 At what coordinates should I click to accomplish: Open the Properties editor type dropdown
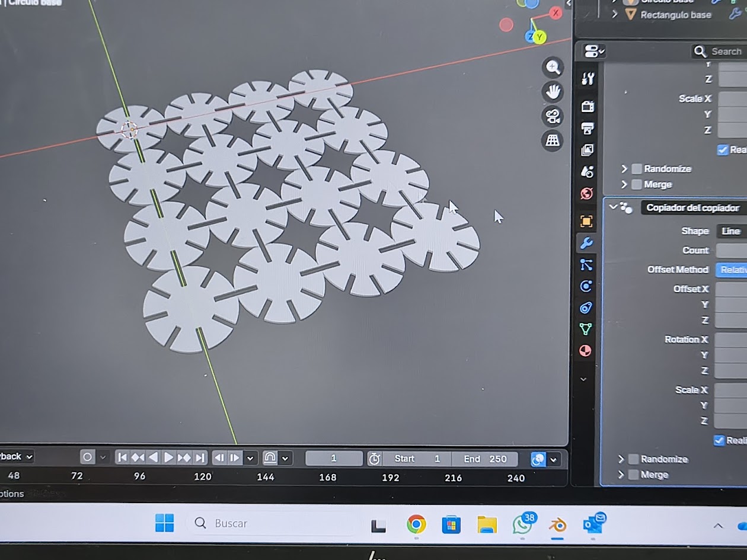pyautogui.click(x=594, y=52)
